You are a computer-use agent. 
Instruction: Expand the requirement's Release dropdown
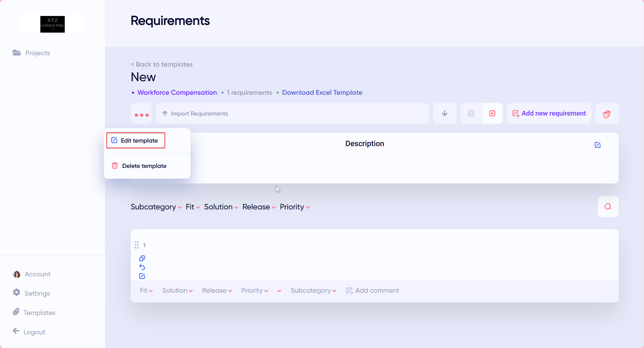point(217,290)
